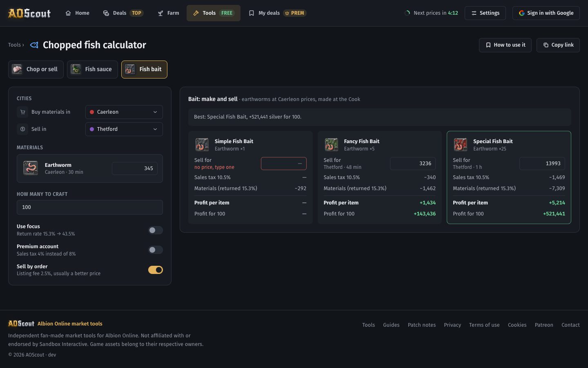Open the footer Terms of use link
The height and width of the screenshot is (368, 588).
[484, 325]
